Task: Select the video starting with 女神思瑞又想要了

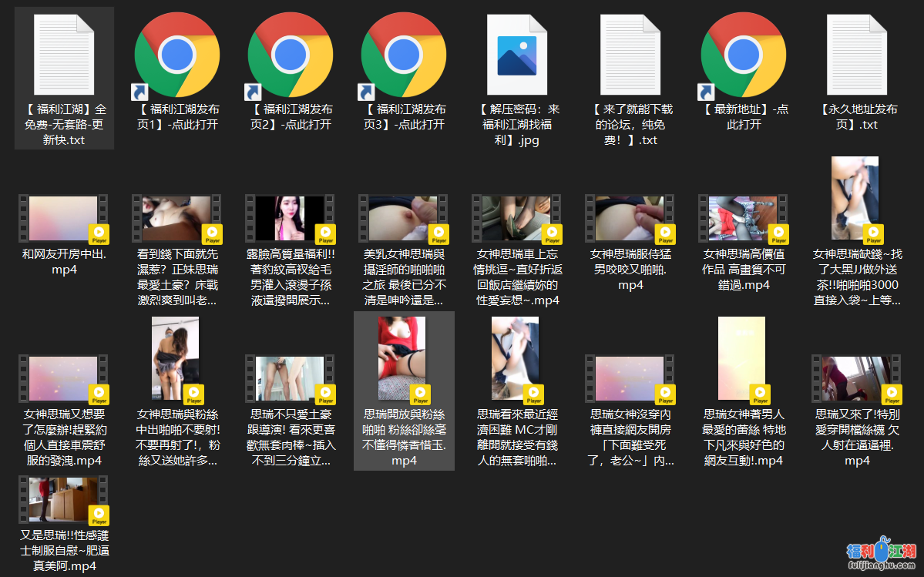Action: (x=64, y=378)
